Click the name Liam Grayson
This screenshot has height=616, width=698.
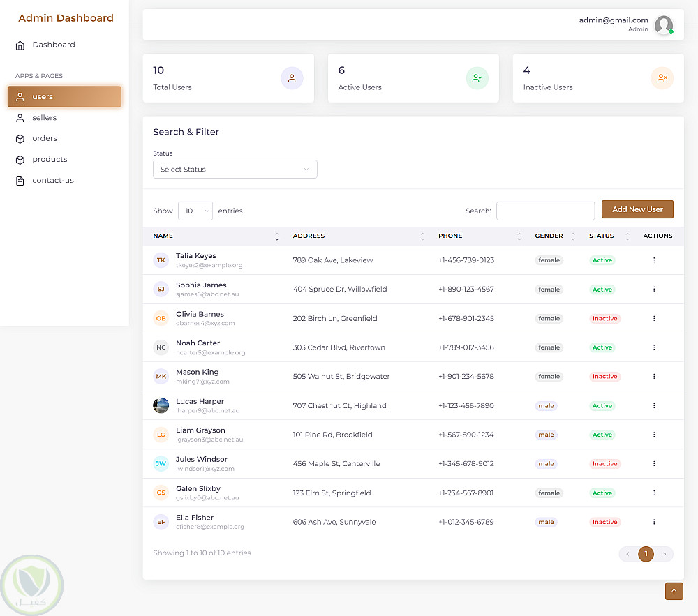pyautogui.click(x=201, y=430)
